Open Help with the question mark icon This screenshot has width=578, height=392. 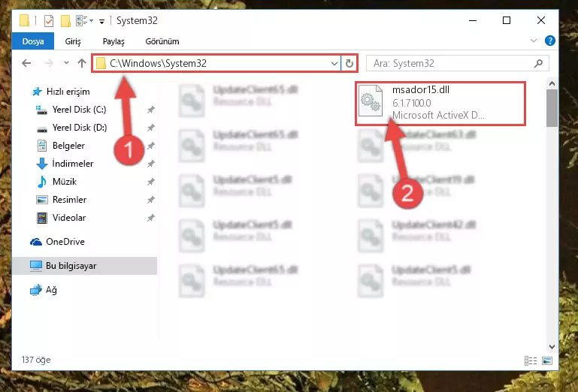pos(549,41)
